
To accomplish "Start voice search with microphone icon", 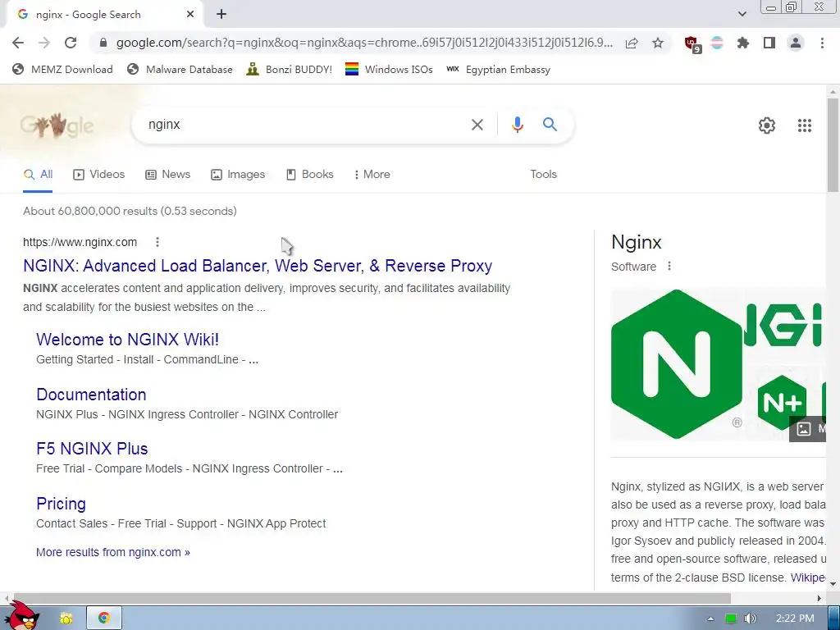I will coord(517,125).
